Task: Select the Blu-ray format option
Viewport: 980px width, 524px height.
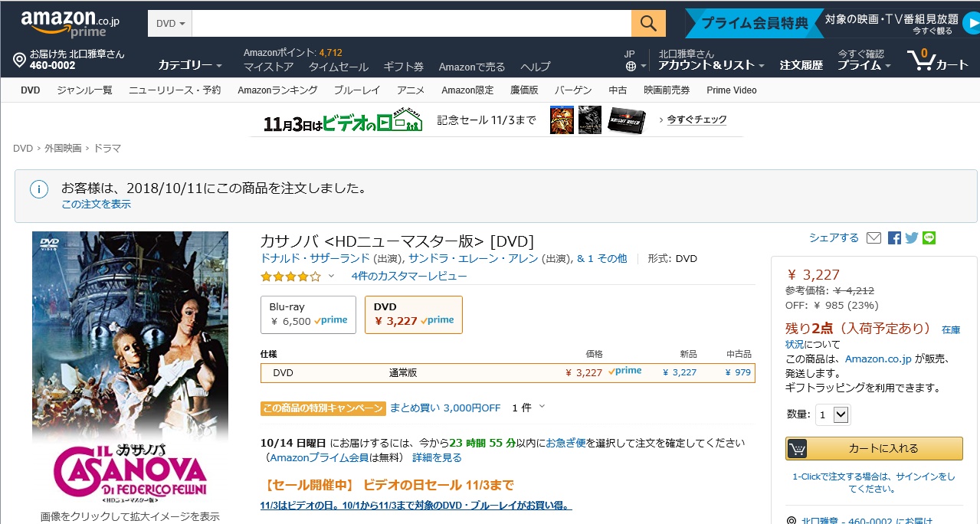Action: click(x=308, y=314)
